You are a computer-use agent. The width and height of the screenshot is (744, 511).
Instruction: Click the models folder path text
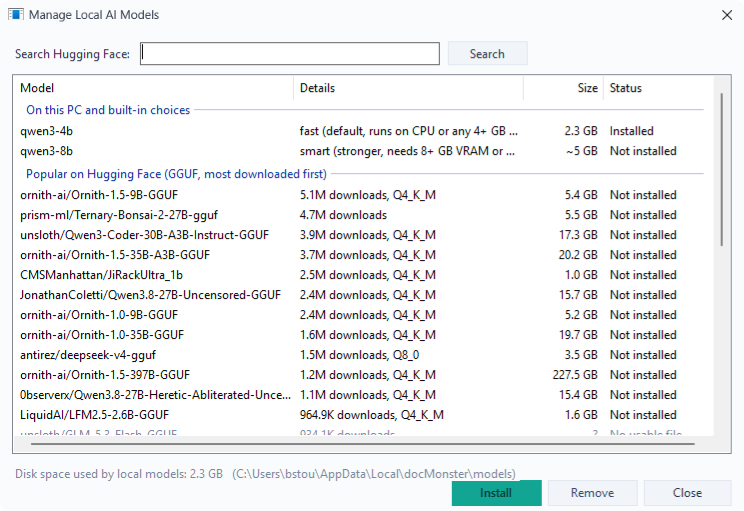[x=374, y=474]
